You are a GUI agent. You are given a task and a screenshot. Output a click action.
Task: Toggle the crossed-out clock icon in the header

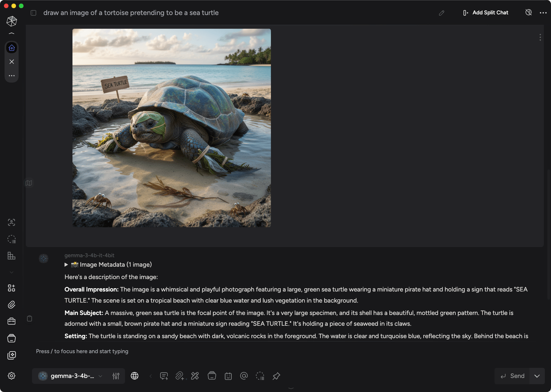(528, 12)
